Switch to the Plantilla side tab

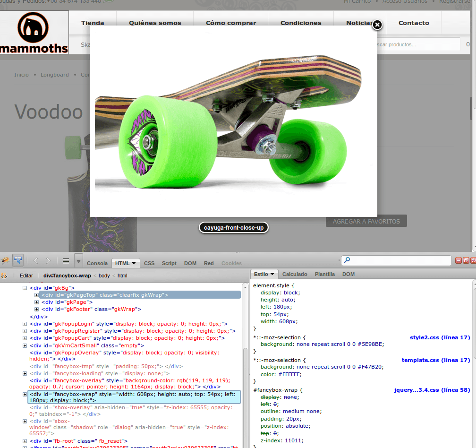point(325,274)
